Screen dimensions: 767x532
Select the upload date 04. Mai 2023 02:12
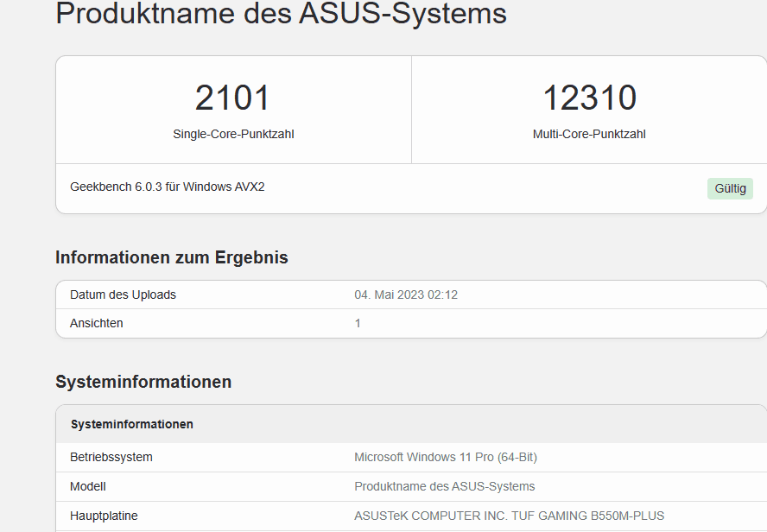(406, 294)
